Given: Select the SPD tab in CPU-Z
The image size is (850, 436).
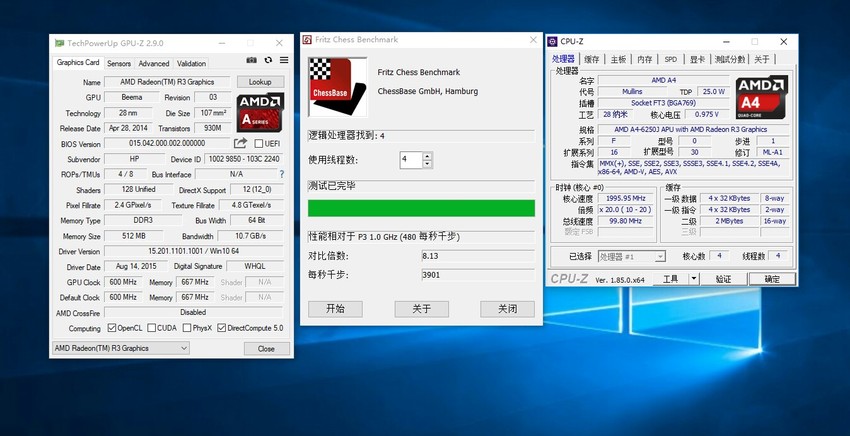Looking at the screenshot, I should [671, 59].
